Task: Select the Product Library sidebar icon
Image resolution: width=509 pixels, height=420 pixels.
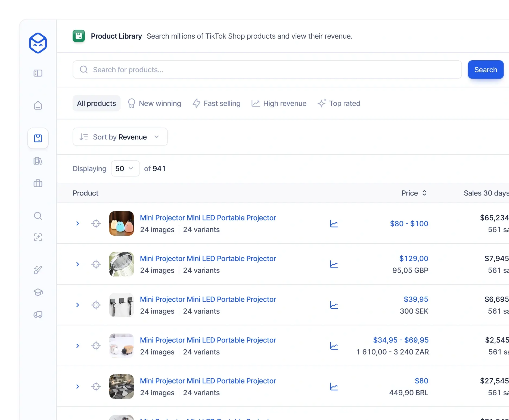Action: pos(38,138)
